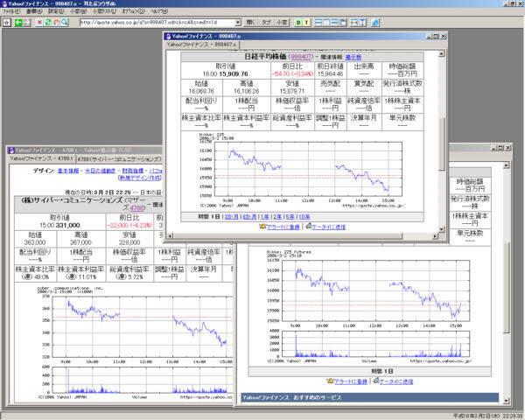Open the ヘルプ(H) menu
Viewport: 525px width, 420px height.
coord(159,11)
